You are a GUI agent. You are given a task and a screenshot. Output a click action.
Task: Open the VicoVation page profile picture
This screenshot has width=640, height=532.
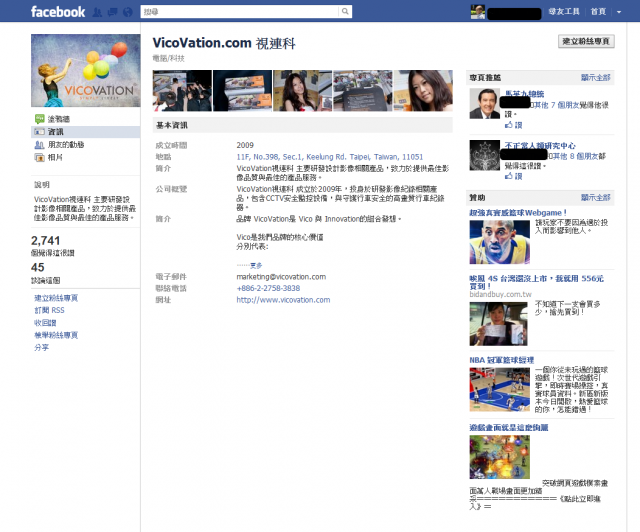(x=86, y=71)
